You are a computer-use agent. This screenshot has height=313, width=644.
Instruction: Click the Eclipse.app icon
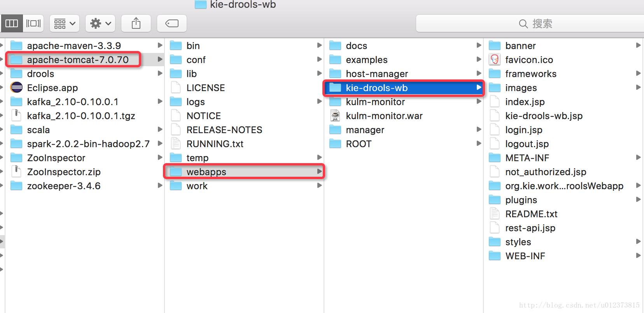pos(16,87)
